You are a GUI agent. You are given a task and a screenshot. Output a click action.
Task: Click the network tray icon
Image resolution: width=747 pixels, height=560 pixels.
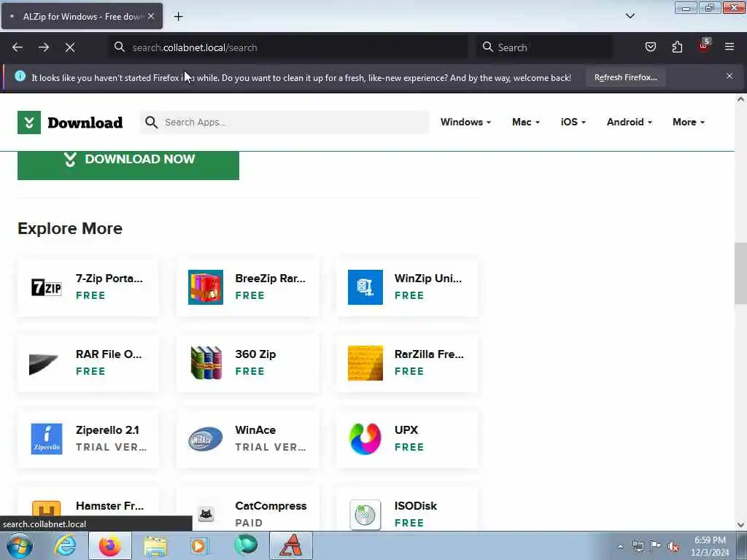(638, 547)
